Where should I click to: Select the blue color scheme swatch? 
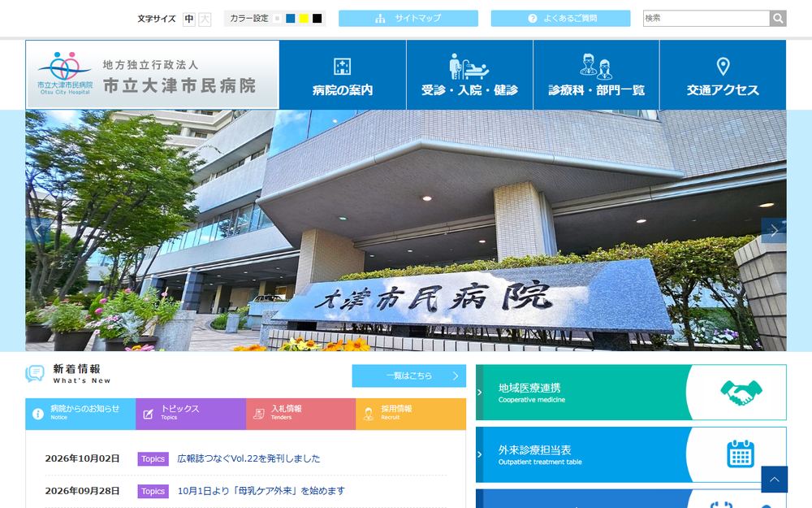click(x=291, y=19)
